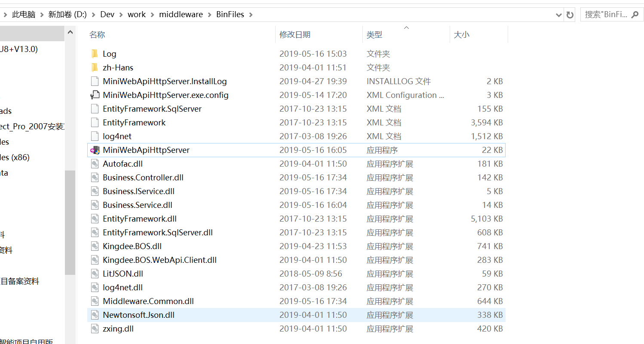Screen dimensions: 644x344
Task: Click the Kingdee.BOS.WebApi.Client.dll file icon
Action: pos(95,260)
